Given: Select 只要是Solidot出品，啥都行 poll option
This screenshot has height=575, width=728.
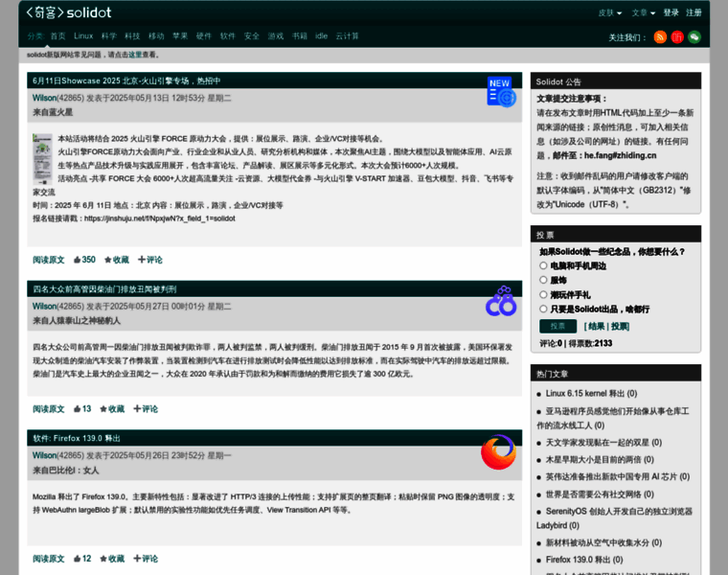Looking at the screenshot, I should pyautogui.click(x=543, y=309).
